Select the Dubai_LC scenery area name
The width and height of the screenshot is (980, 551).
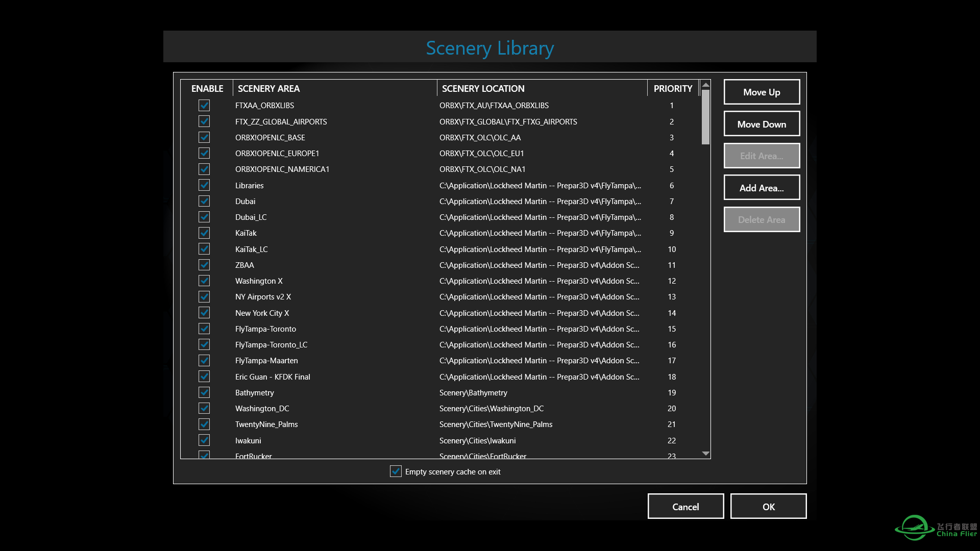coord(251,217)
